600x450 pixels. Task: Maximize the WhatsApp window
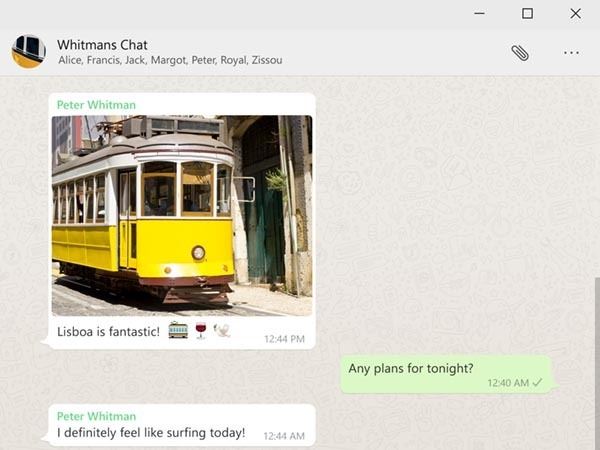pyautogui.click(x=527, y=13)
